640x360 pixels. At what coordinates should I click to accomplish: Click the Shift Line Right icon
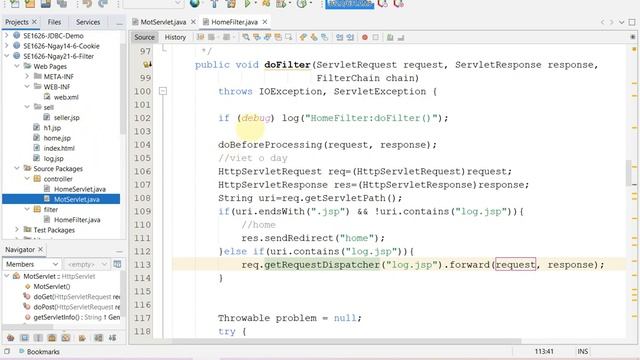click(350, 37)
